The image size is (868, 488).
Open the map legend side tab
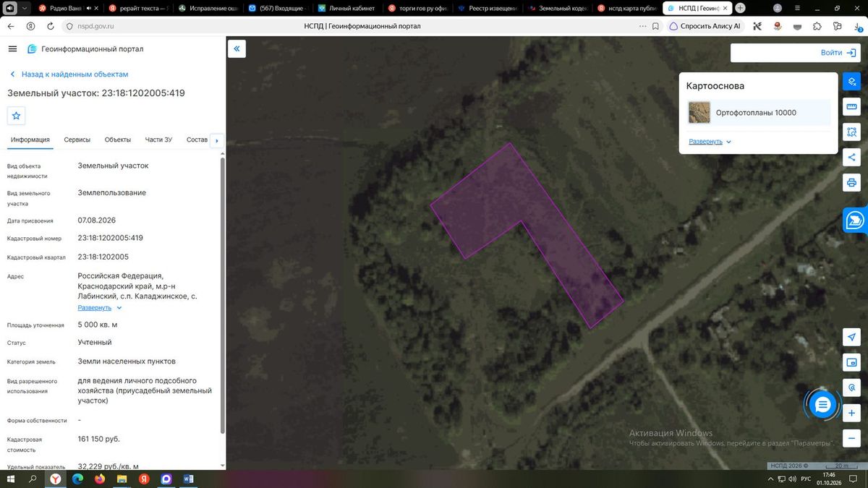(855, 220)
